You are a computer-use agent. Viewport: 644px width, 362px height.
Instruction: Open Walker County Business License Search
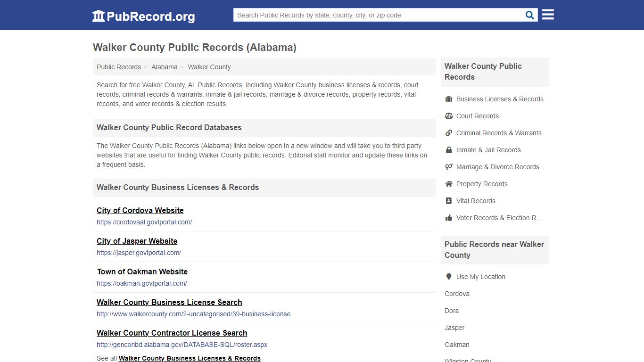(x=169, y=302)
